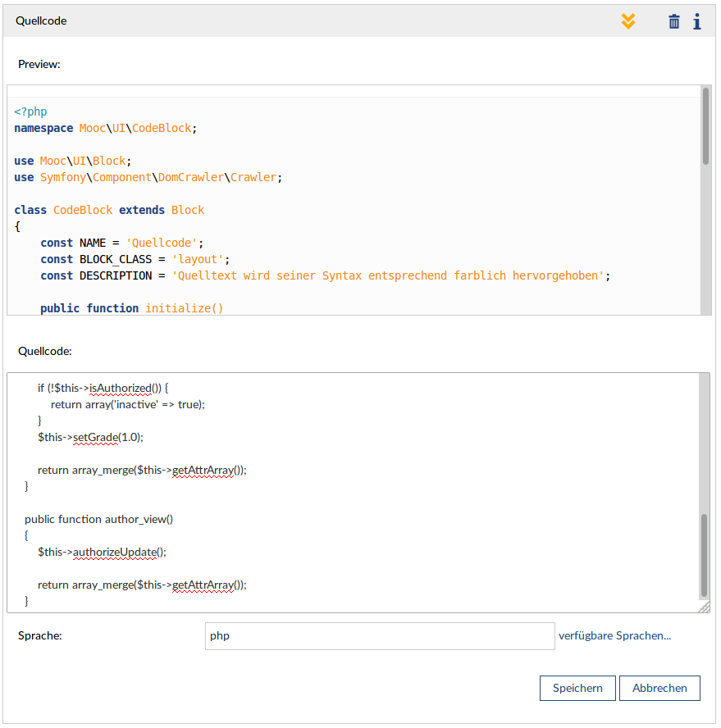Click the 'public function author_view()' line
This screenshot has height=728, width=721.
(98, 520)
